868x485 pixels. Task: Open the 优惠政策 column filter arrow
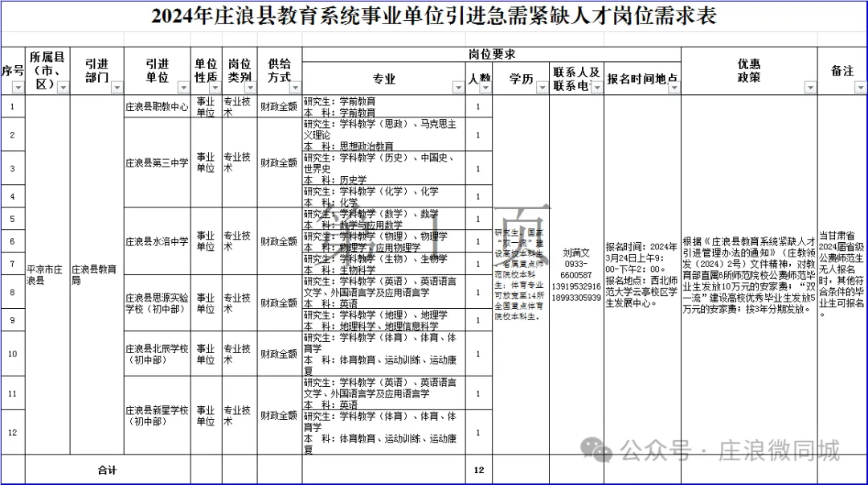(x=810, y=88)
